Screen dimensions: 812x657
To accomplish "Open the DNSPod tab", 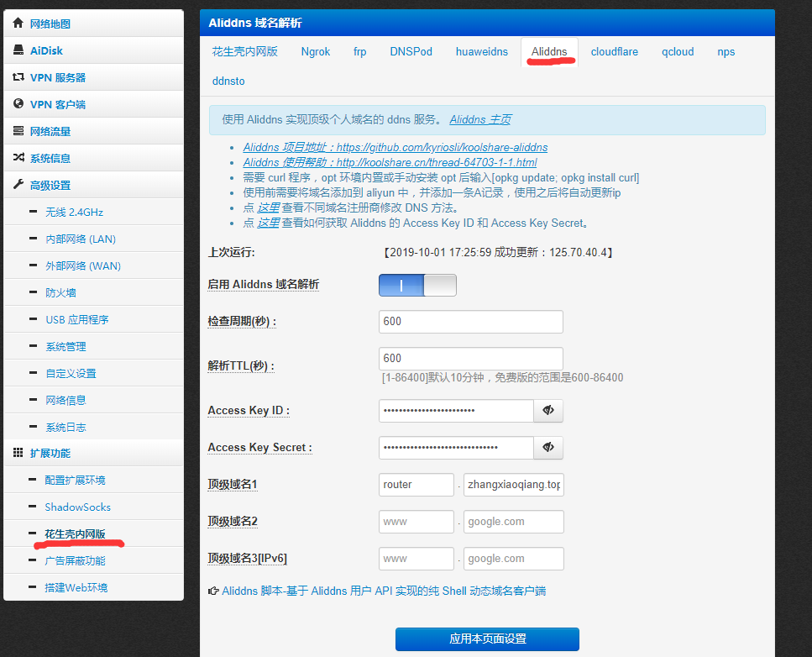I will point(411,52).
